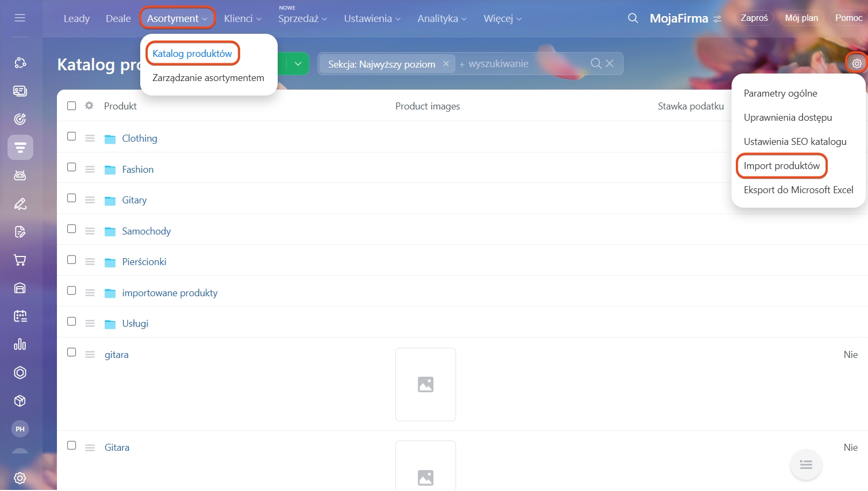Screen dimensions: 868x491
Task: Check the Clothing folder checkbox
Action: [x=71, y=136]
